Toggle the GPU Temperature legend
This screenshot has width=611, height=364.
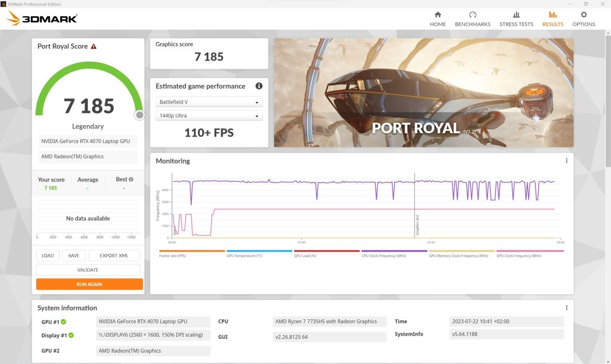(259, 254)
